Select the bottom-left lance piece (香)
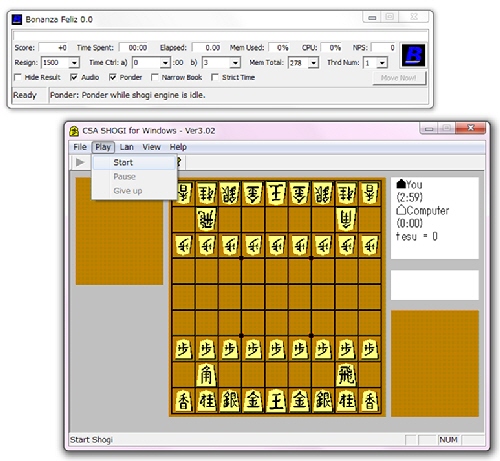500x461 pixels. (x=183, y=400)
